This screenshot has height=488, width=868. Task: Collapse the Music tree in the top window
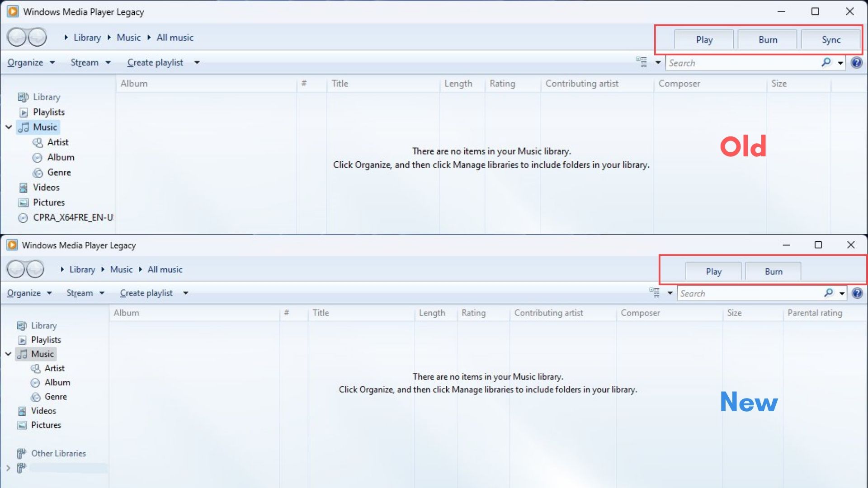pyautogui.click(x=9, y=127)
